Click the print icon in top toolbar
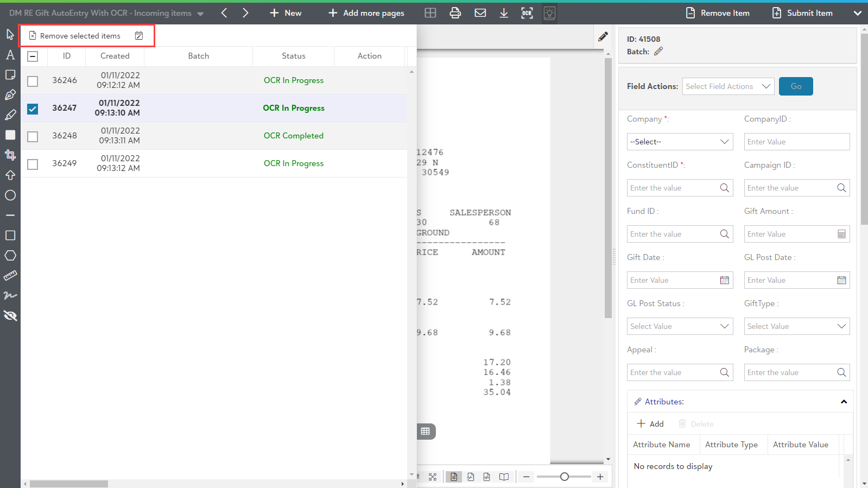The width and height of the screenshot is (868, 488). pos(455,13)
